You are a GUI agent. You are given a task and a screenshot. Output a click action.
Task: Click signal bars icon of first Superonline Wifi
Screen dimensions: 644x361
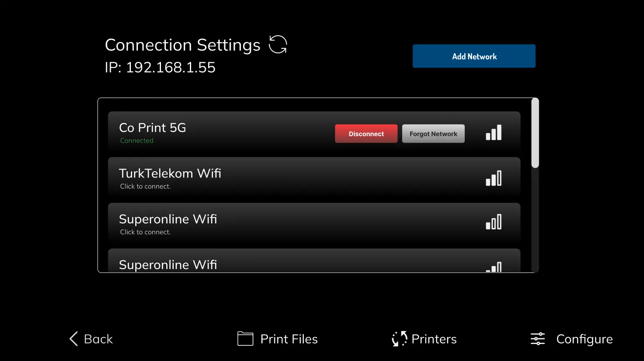[x=493, y=222]
